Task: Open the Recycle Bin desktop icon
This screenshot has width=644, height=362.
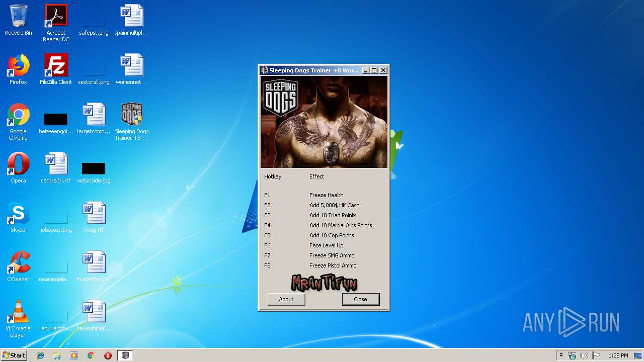Action: click(x=18, y=20)
